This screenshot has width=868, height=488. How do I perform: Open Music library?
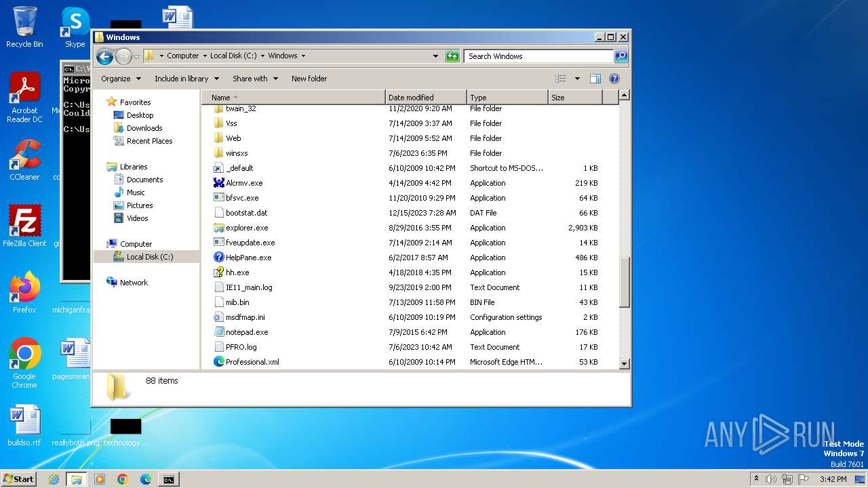(x=136, y=192)
